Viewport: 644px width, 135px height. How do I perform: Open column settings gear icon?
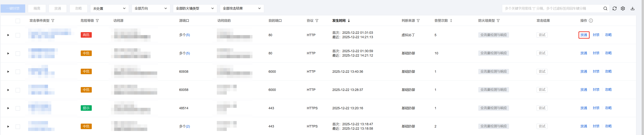(623, 8)
